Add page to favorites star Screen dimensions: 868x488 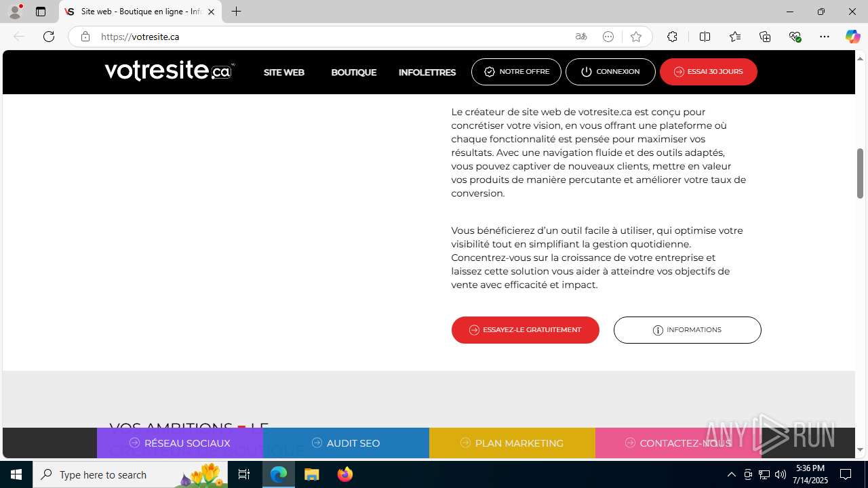635,37
